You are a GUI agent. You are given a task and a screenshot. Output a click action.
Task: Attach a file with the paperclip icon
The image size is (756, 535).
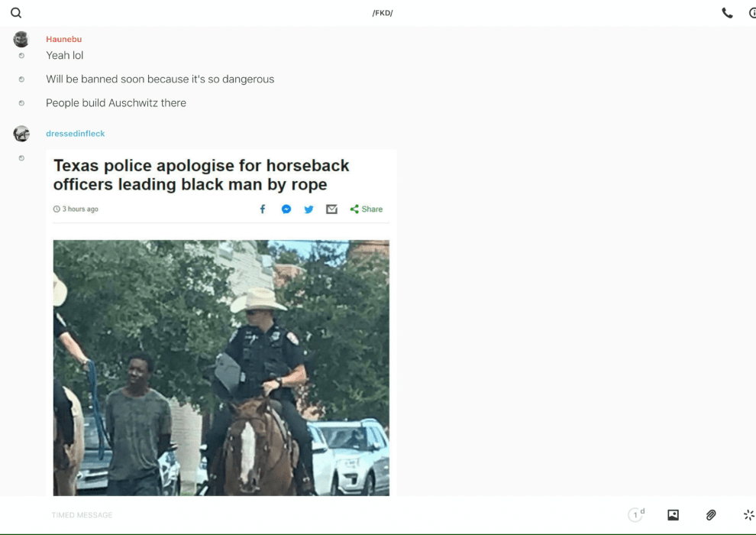[x=711, y=515]
